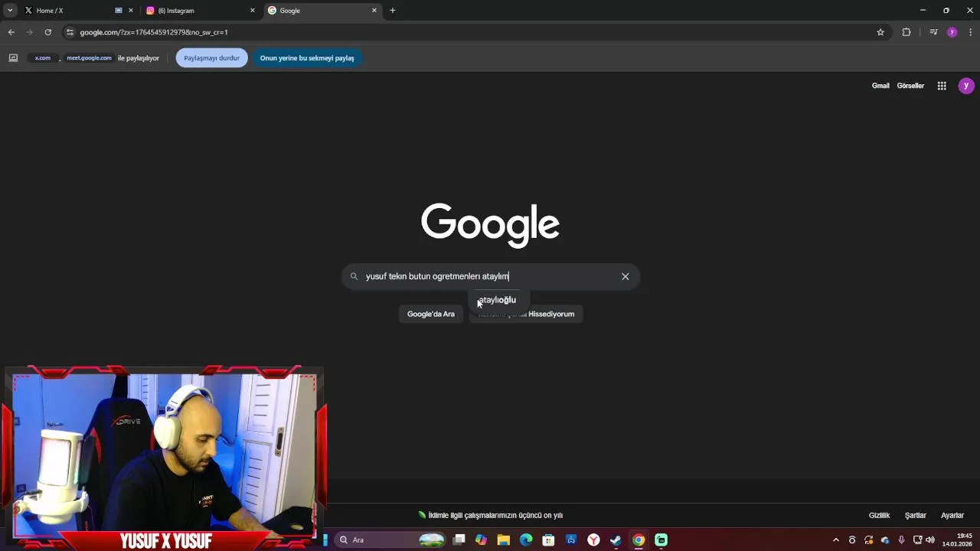The image size is (980, 551).
Task: Open the İklimle ilgili çalışmalarımızın link
Action: pos(495,516)
